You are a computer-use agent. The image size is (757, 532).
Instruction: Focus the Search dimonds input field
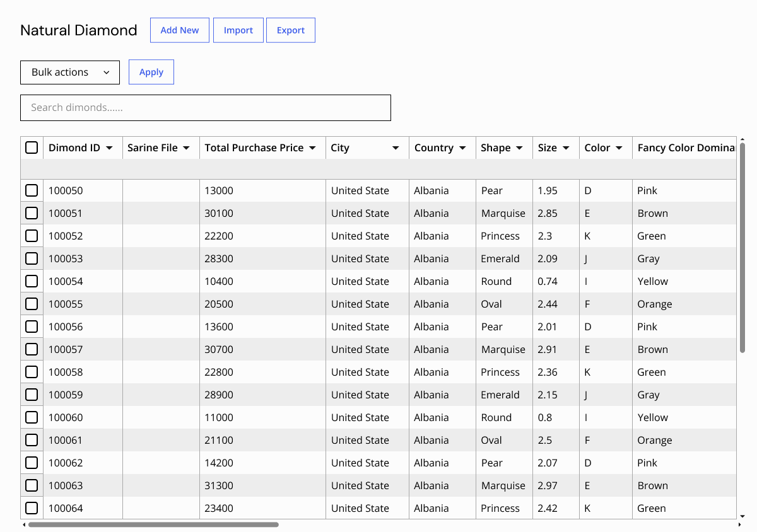coord(206,108)
